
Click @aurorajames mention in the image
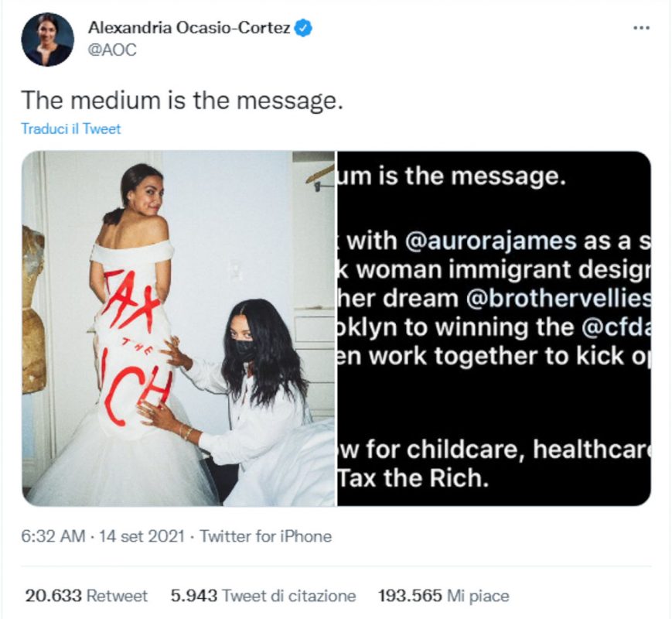point(490,241)
